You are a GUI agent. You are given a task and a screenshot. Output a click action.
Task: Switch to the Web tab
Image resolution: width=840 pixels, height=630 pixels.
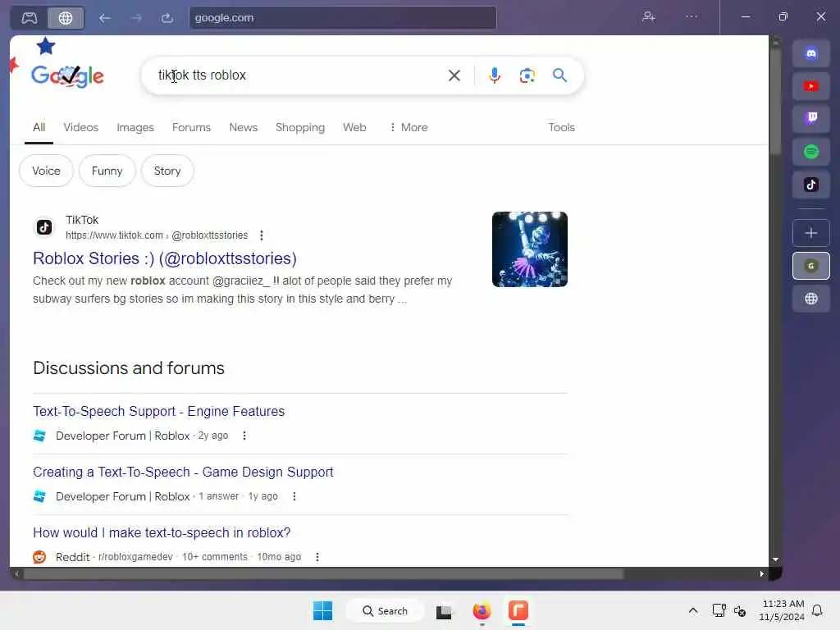tap(354, 127)
